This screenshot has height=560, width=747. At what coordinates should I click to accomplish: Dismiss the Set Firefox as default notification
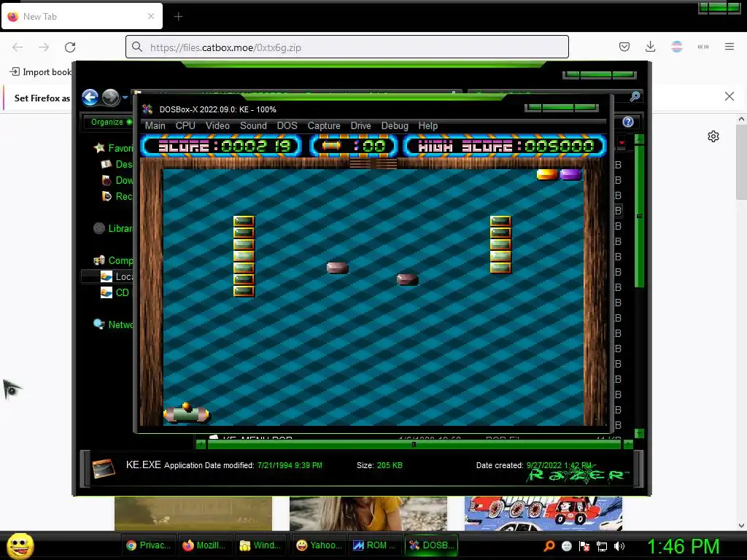pyautogui.click(x=729, y=96)
